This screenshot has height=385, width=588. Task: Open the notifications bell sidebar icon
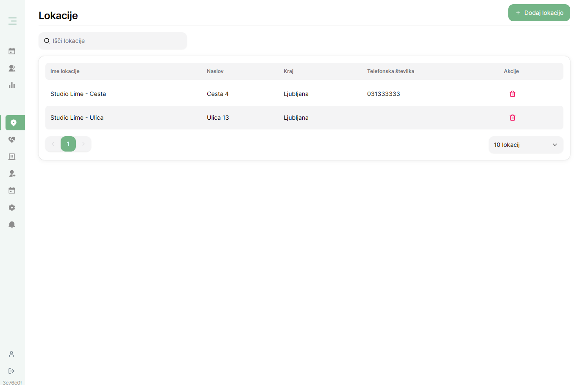12,225
